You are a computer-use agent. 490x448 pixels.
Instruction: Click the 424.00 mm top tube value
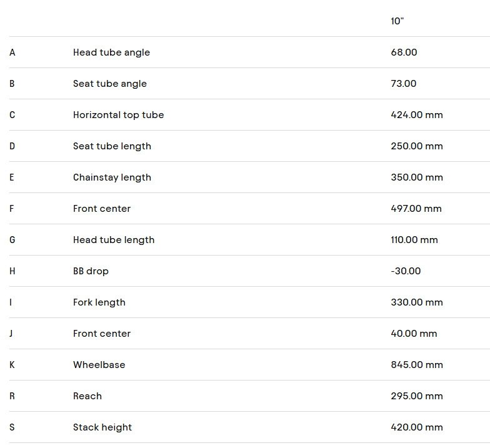[x=416, y=115]
